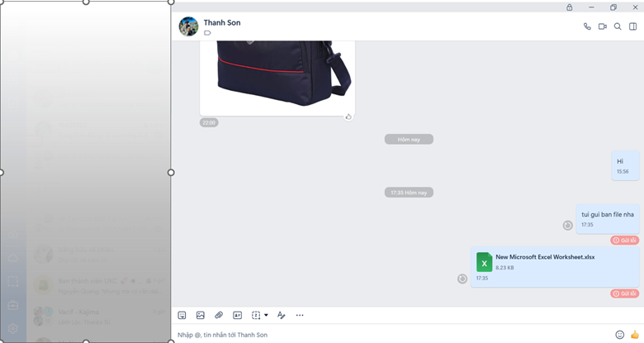Click the lock icon in title bar

[570, 7]
